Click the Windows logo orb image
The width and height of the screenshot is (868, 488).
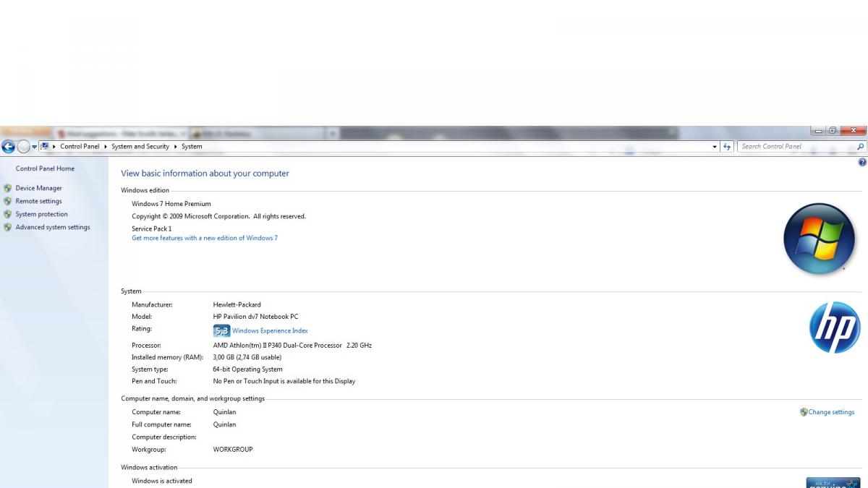click(x=819, y=239)
